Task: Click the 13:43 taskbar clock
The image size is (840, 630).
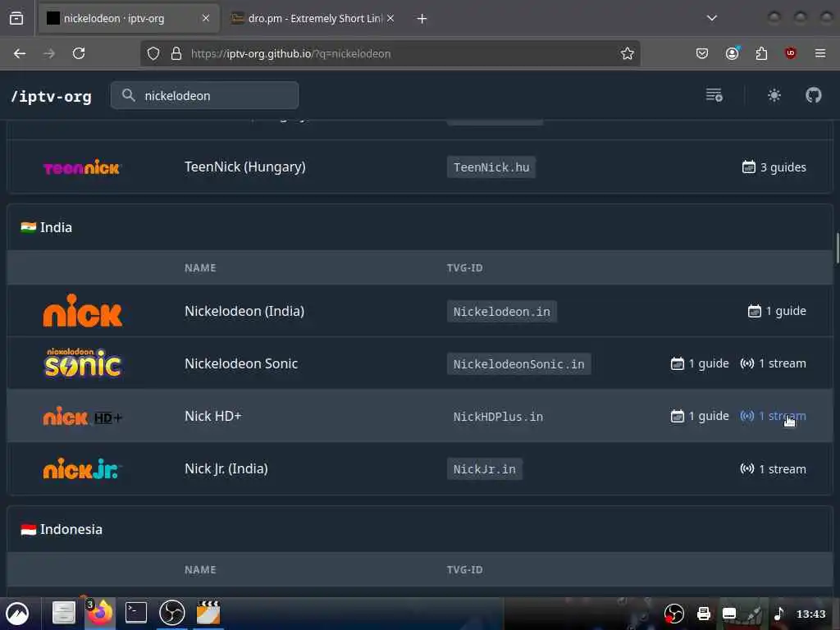Action: click(x=810, y=614)
